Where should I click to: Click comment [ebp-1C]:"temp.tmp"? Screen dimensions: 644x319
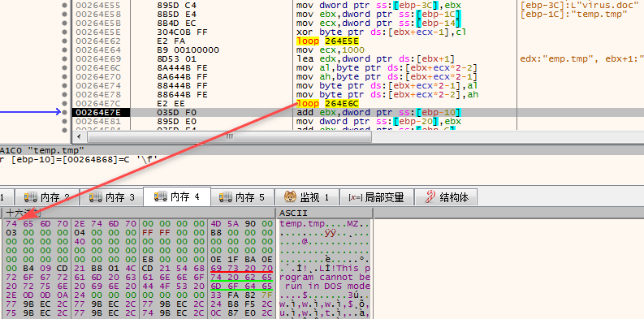574,15
